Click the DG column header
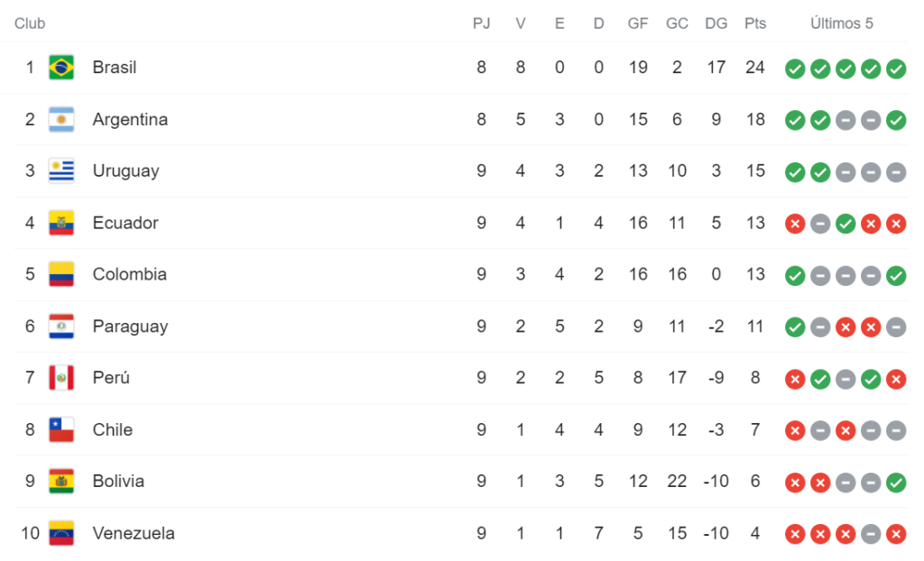The image size is (924, 561). click(716, 23)
